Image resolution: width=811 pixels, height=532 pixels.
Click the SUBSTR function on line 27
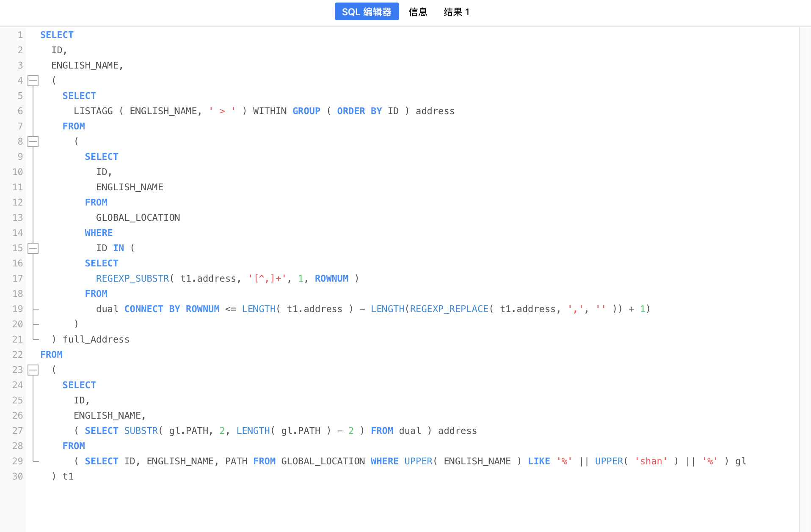[x=141, y=431]
